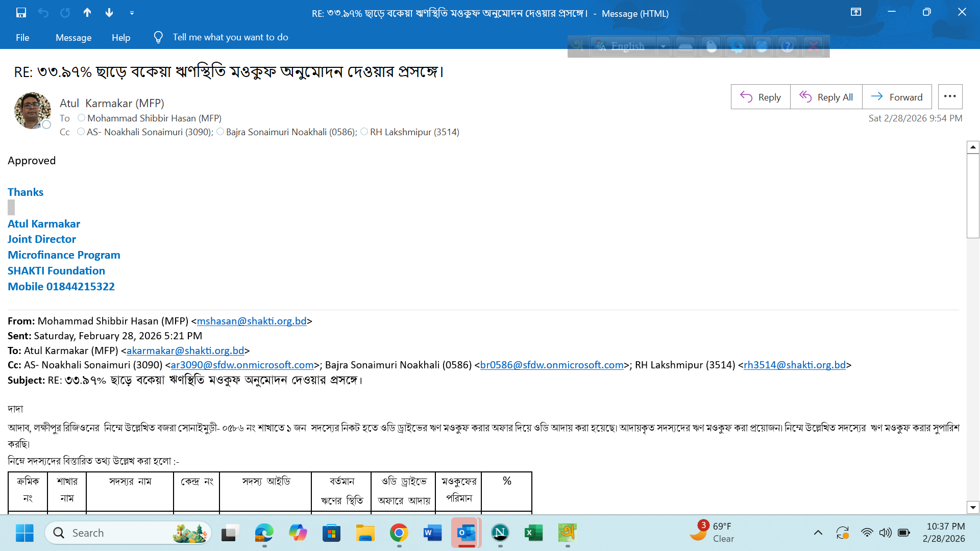The width and height of the screenshot is (980, 551).
Task: Click presence circle beside AS- Noakhali Sonaimuri
Action: pyautogui.click(x=81, y=132)
